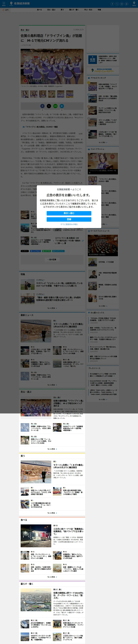Screen dimensions: 138x644
Task: Click ワールドフォトニュース globe icon
Action: coord(89,231)
